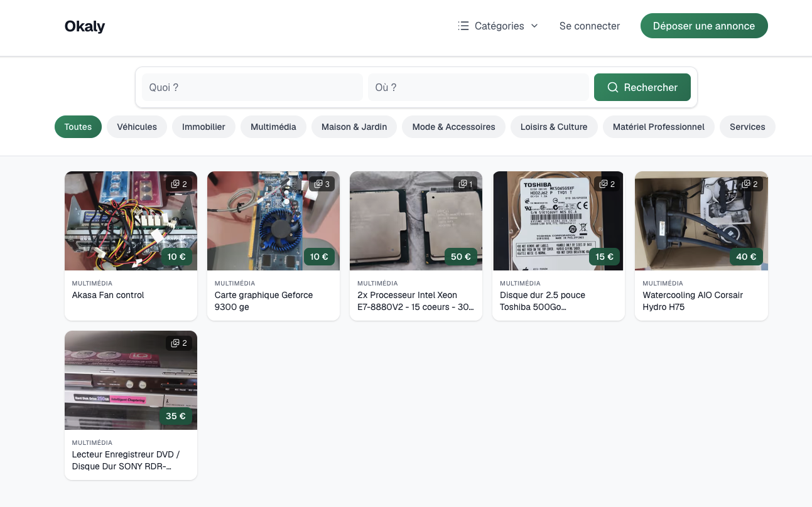The image size is (812, 507).
Task: Open the Geforce 9300 ge photo
Action: [x=273, y=221]
